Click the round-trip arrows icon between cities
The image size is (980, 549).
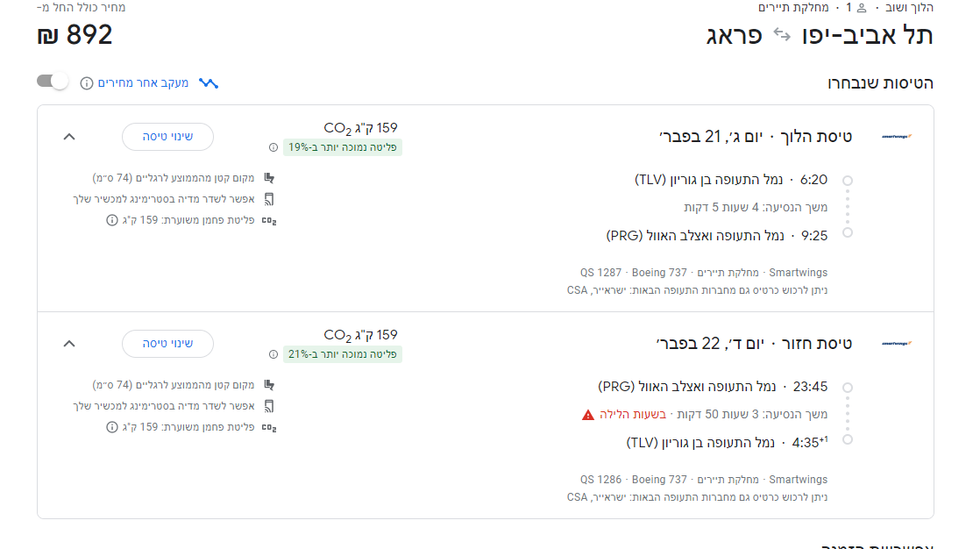[x=780, y=36]
